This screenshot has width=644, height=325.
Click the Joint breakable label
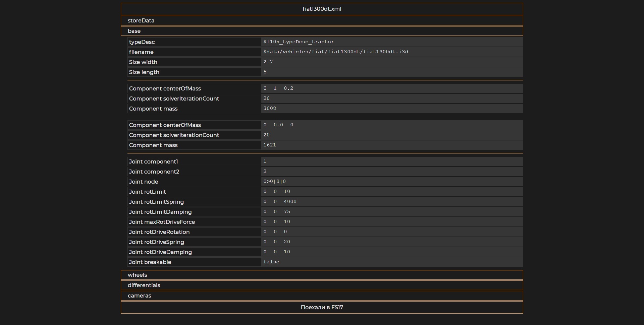[150, 262]
